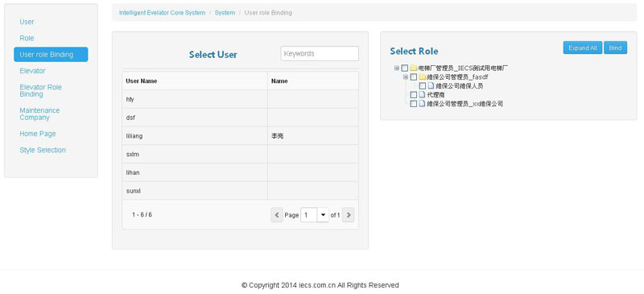Select the user row lihan

tap(240, 172)
